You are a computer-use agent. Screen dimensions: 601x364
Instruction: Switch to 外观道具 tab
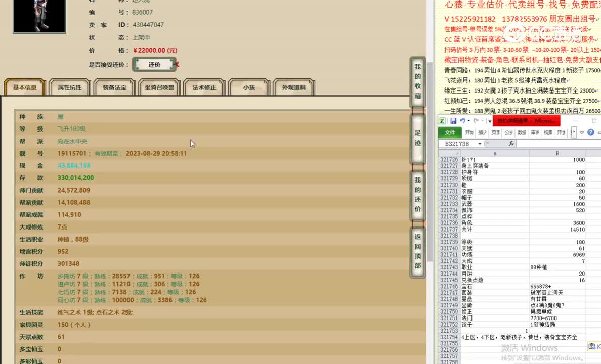[x=294, y=87]
